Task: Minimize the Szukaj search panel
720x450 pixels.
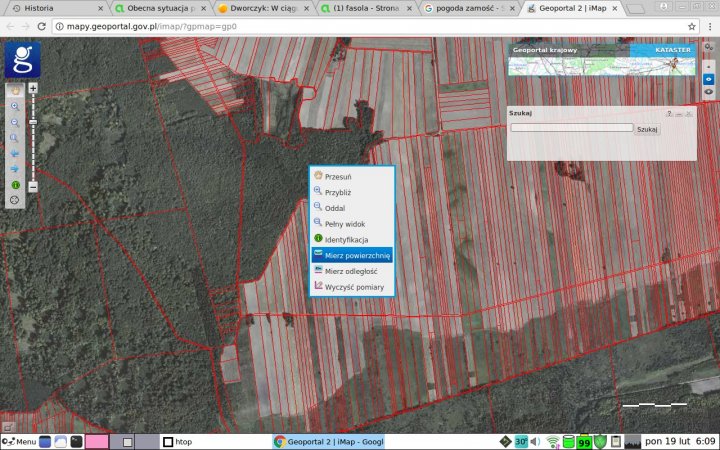Action: pyautogui.click(x=679, y=114)
